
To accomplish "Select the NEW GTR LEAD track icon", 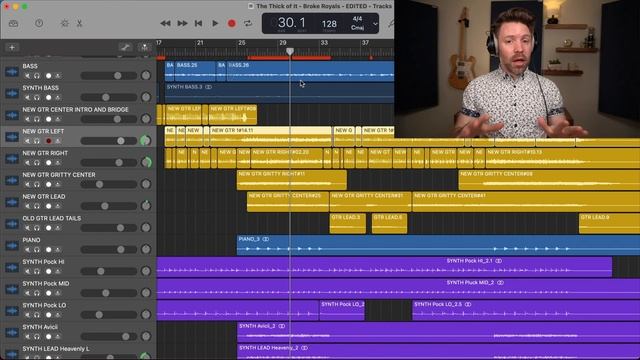I will [x=12, y=202].
